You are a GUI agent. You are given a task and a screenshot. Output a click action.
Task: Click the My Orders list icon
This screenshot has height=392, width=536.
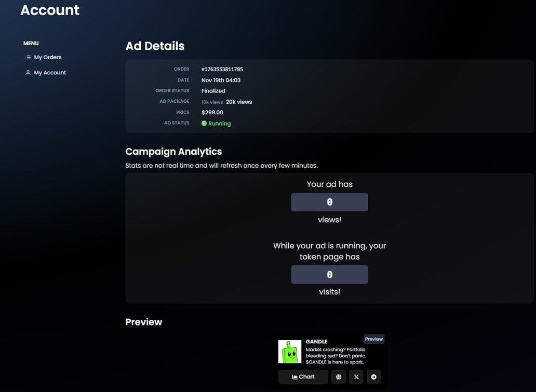pyautogui.click(x=28, y=58)
